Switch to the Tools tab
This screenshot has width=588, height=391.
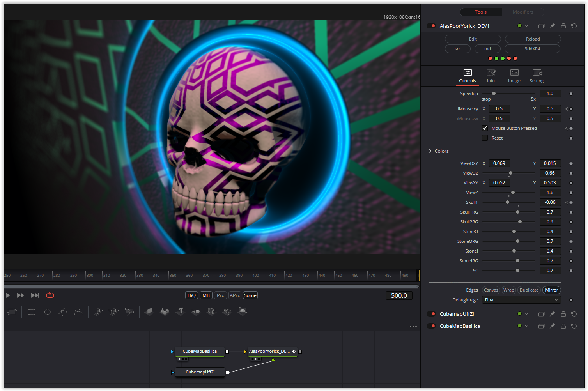[x=481, y=12]
